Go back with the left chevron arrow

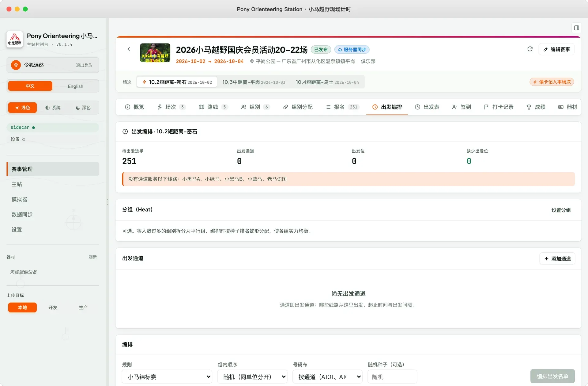click(129, 49)
